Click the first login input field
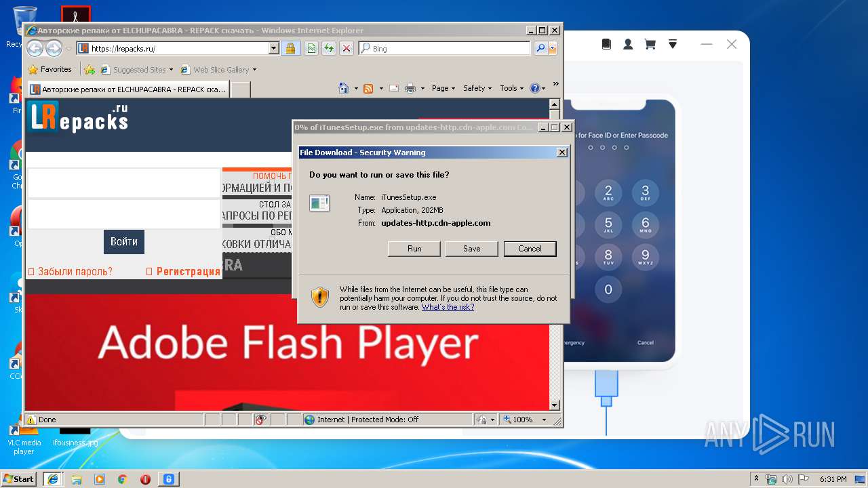868x488 pixels. [x=124, y=183]
